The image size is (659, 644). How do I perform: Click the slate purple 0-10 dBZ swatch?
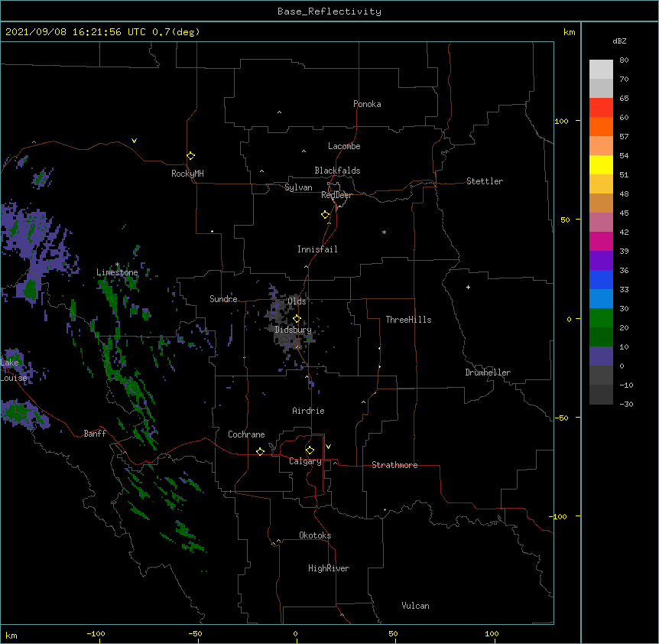click(601, 356)
